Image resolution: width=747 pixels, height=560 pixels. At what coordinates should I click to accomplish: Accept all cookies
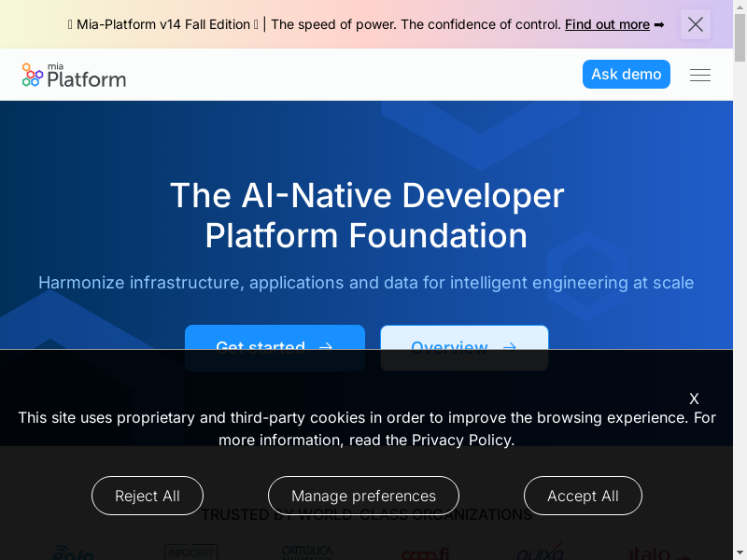point(583,496)
